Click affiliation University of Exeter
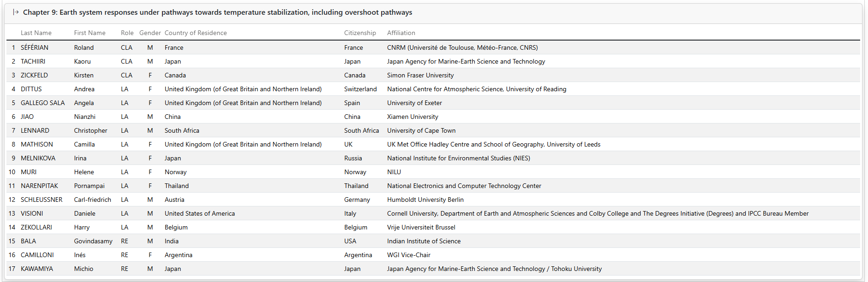The width and height of the screenshot is (868, 282). coord(414,103)
